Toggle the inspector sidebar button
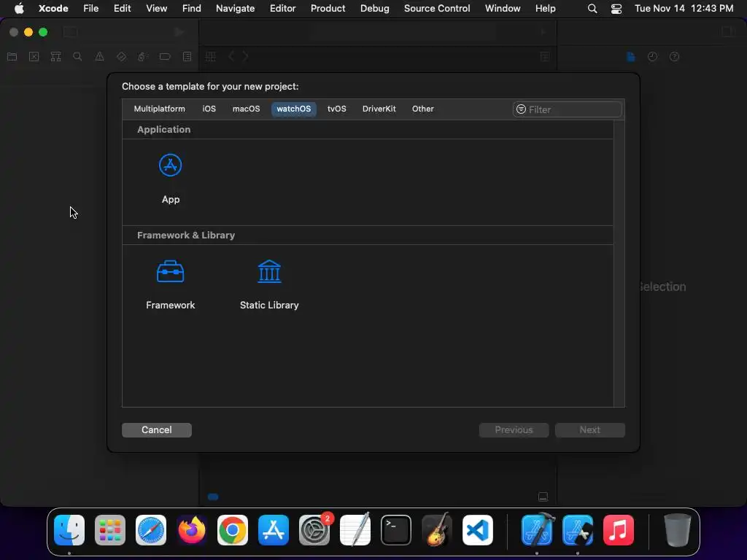 (x=727, y=32)
